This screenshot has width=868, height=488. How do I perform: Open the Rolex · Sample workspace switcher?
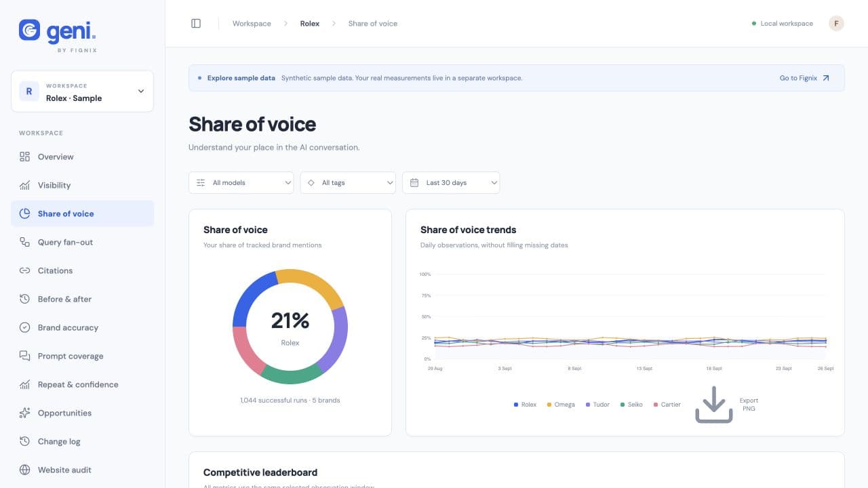[82, 91]
